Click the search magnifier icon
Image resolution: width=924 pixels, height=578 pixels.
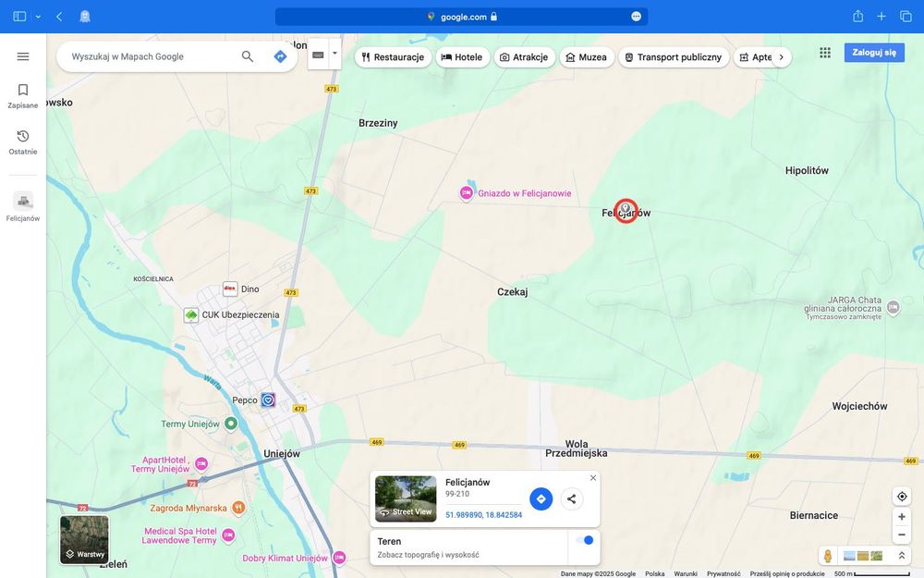click(248, 56)
